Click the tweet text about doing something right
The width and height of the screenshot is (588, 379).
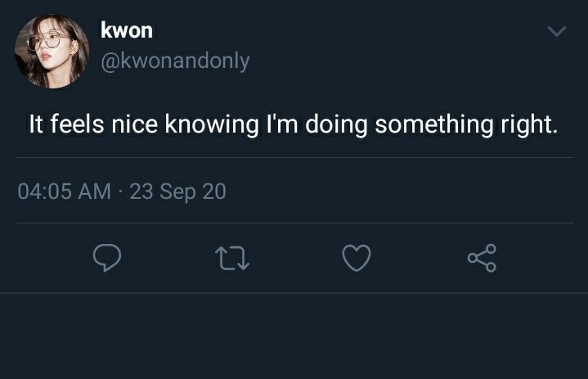point(294,124)
